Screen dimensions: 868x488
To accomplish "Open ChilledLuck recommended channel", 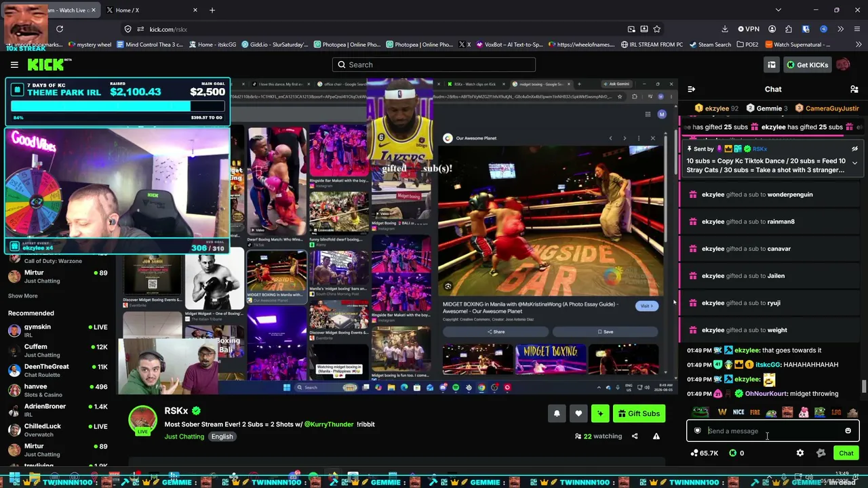I will (x=58, y=430).
